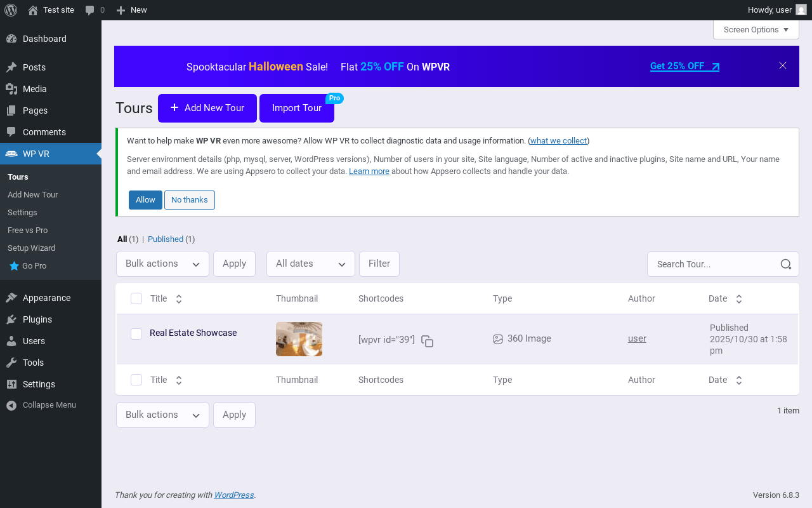Toggle select-all checkbox in table header
The width and height of the screenshot is (812, 508).
tap(136, 298)
